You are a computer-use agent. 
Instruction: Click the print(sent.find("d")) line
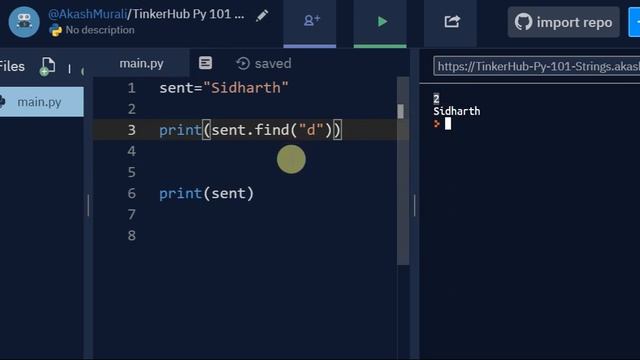click(250, 130)
